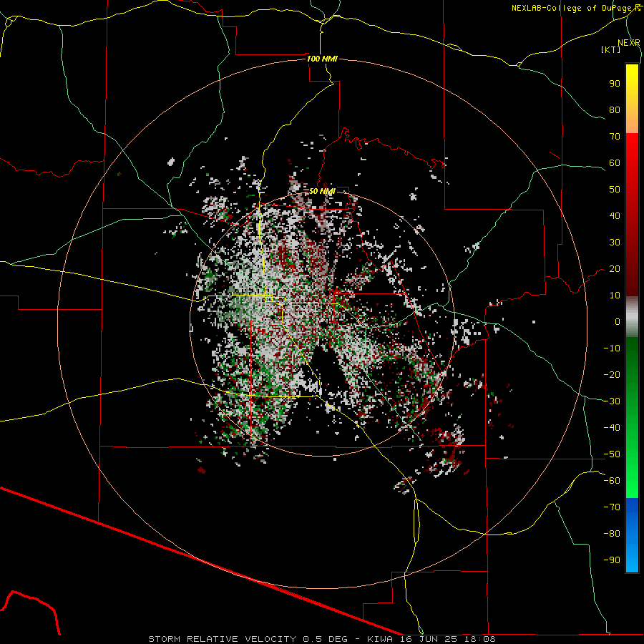Pick the gray zero-velocity segment of the color bar
This screenshot has width=644, height=644.
pyautogui.click(x=632, y=317)
